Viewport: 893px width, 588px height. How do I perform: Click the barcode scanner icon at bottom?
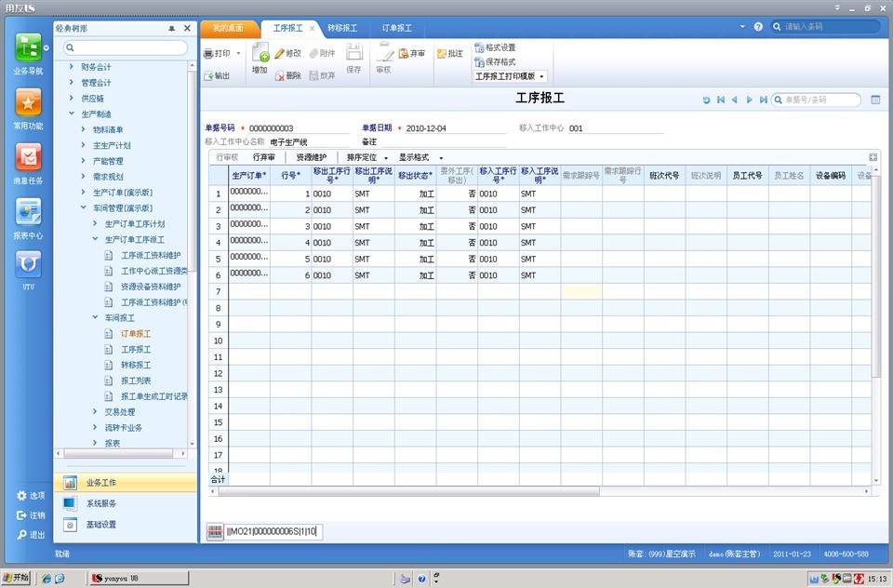(x=215, y=532)
